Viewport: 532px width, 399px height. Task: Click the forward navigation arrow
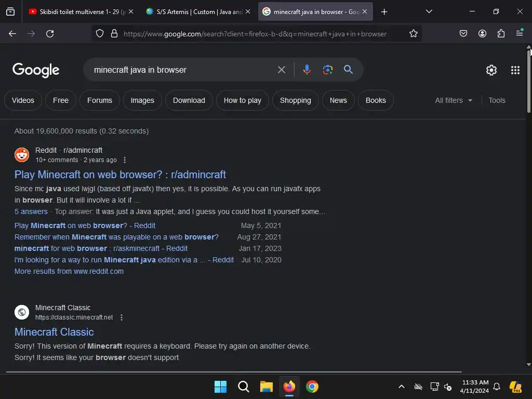(31, 34)
